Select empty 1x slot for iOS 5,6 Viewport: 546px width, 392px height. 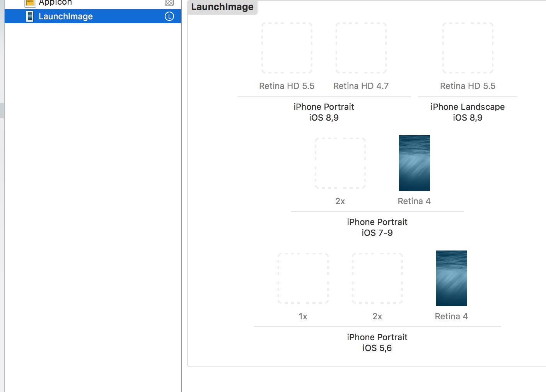pos(303,278)
